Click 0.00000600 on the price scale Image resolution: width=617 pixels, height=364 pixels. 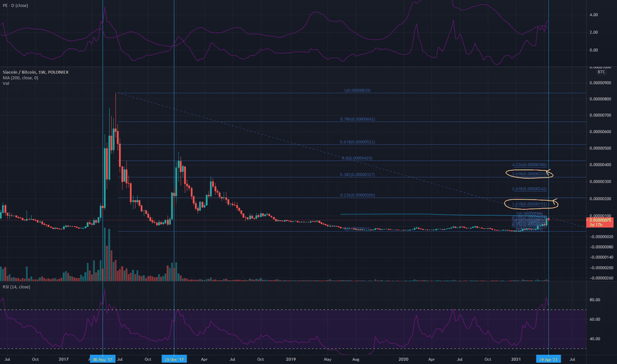pos(600,132)
